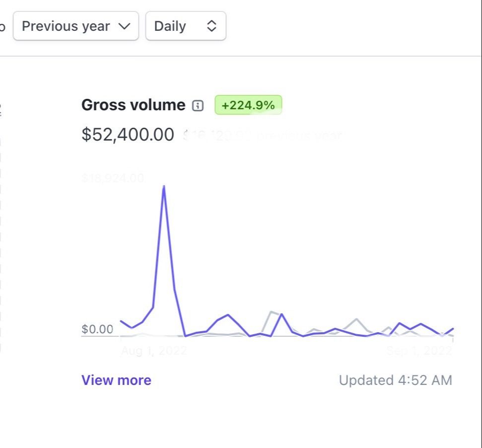
Task: Click the tallest peak of the purple line
Action: [x=164, y=186]
